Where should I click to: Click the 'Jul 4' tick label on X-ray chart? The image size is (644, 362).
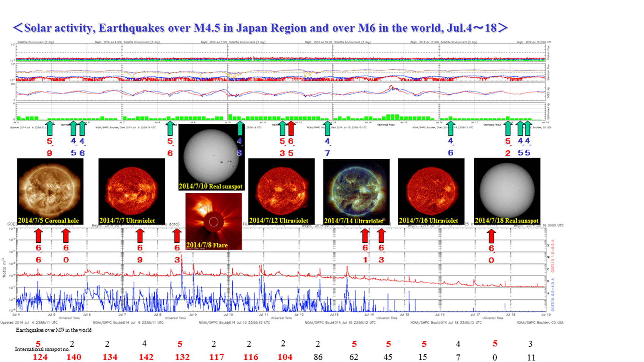(16, 315)
